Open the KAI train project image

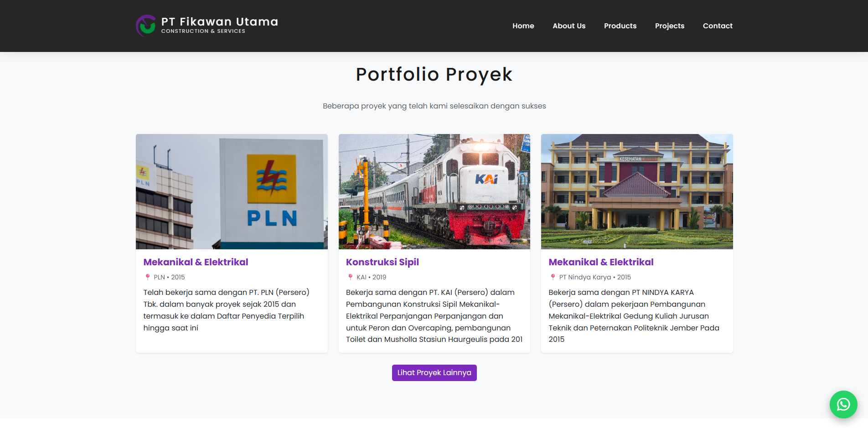[x=434, y=191]
